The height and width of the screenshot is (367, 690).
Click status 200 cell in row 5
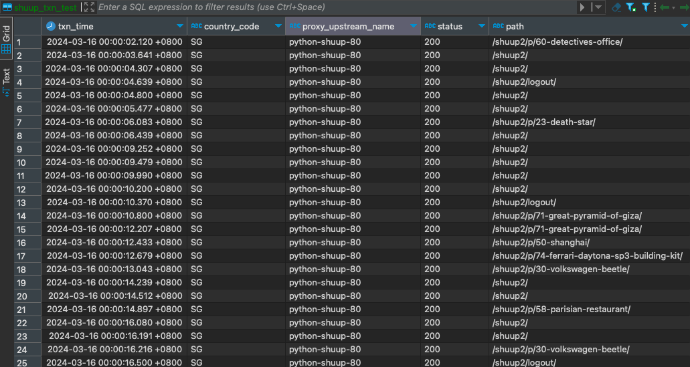click(x=455, y=95)
